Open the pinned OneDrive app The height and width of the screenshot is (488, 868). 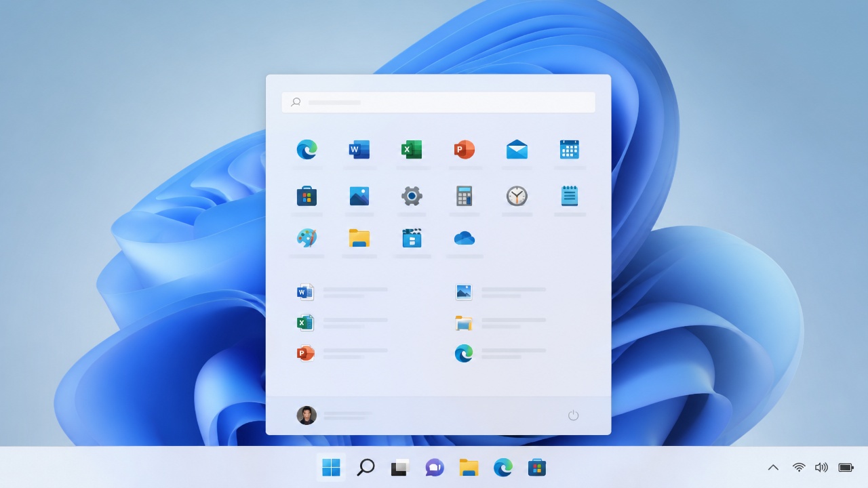465,238
